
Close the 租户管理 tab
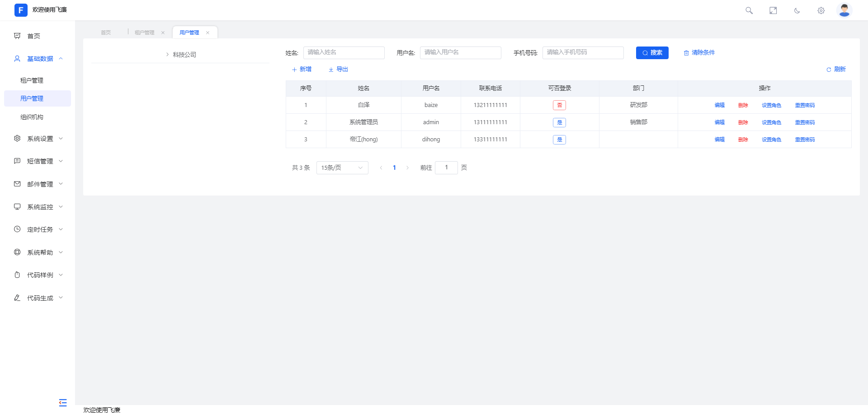coord(163,33)
